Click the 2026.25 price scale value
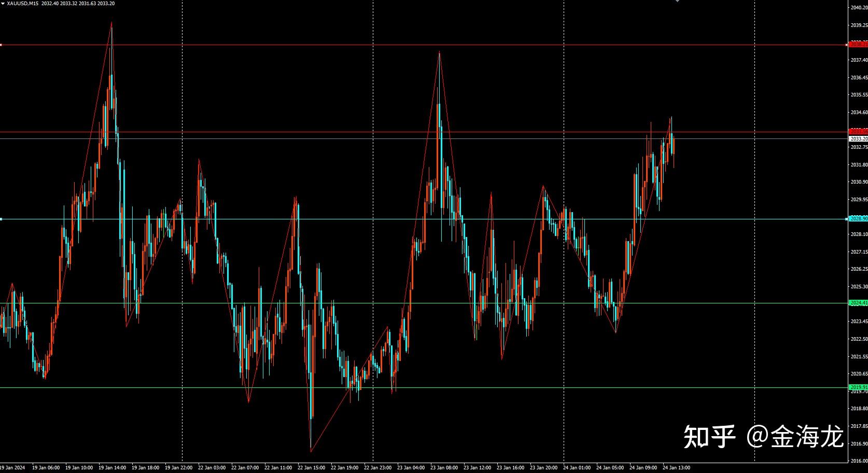 pyautogui.click(x=859, y=269)
